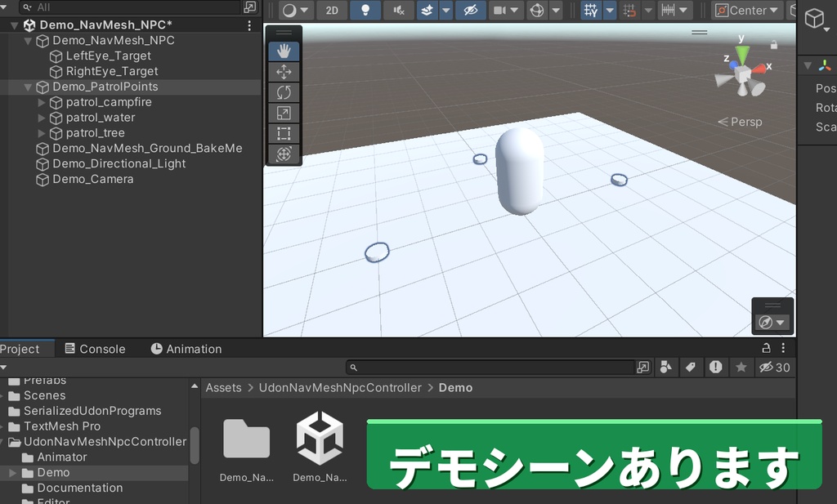The image size is (837, 504).
Task: Open draw mode shading dropdown
Action: (x=295, y=10)
